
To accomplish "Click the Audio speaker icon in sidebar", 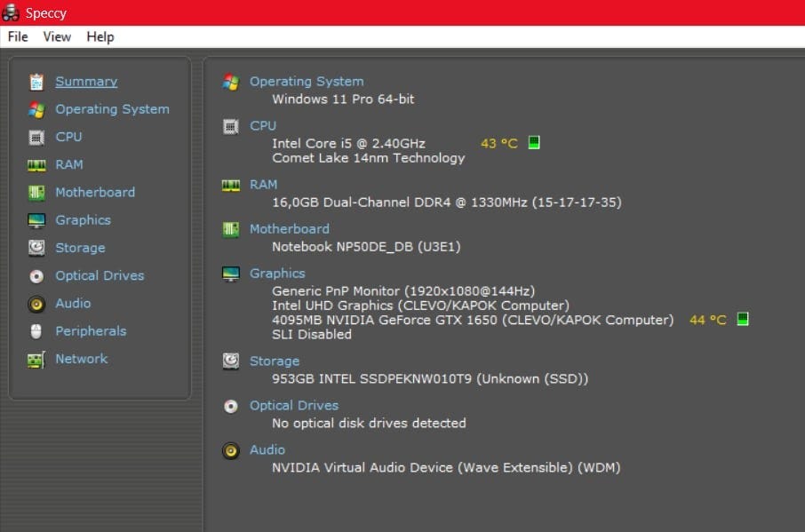I will coord(36,304).
